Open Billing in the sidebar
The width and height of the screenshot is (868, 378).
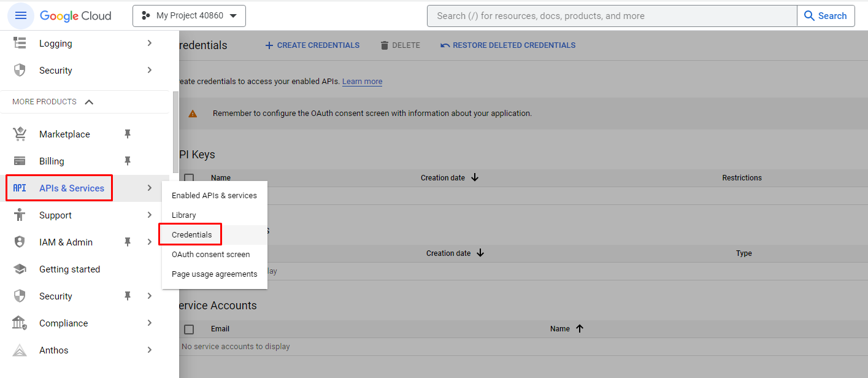[52, 161]
